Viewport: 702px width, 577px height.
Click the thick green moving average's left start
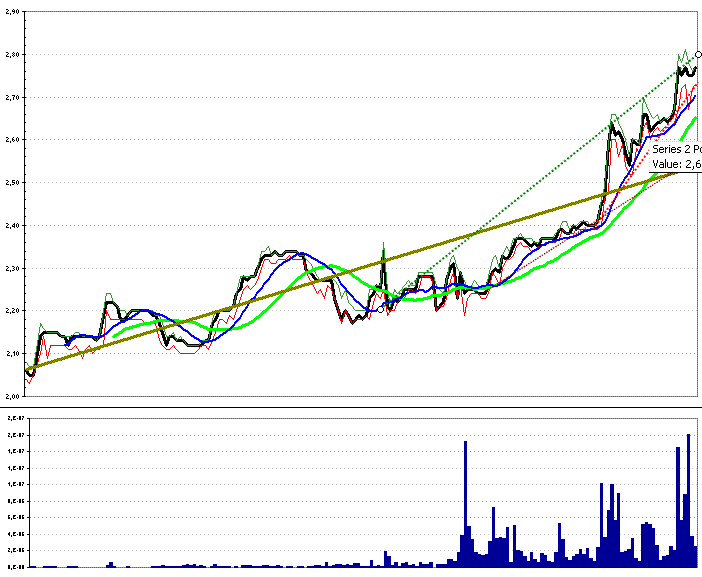[114, 336]
